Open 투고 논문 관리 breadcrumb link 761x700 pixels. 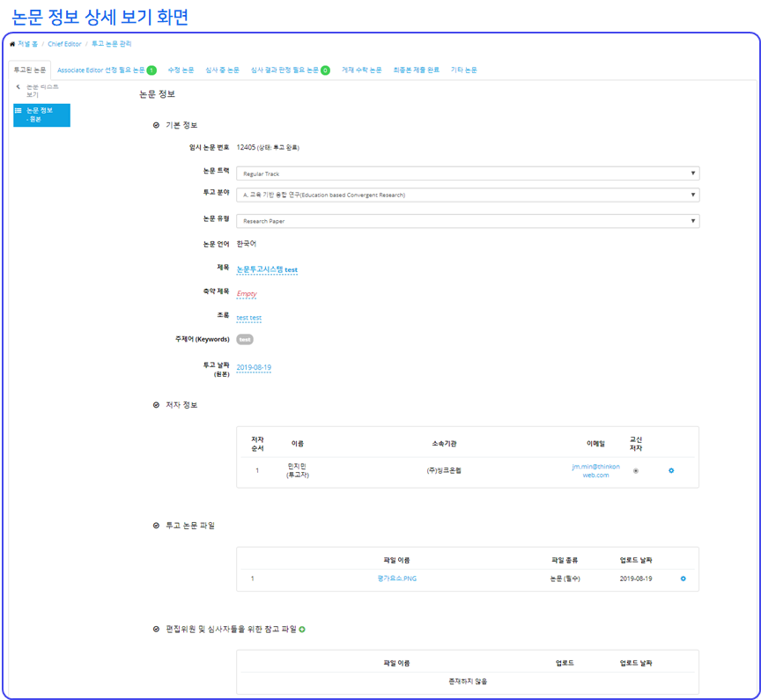pos(112,44)
